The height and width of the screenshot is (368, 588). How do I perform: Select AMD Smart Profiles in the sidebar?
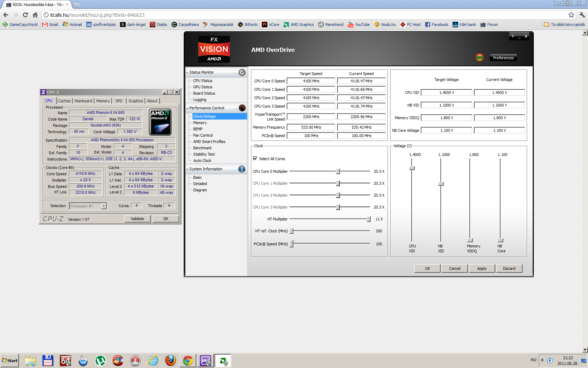209,142
